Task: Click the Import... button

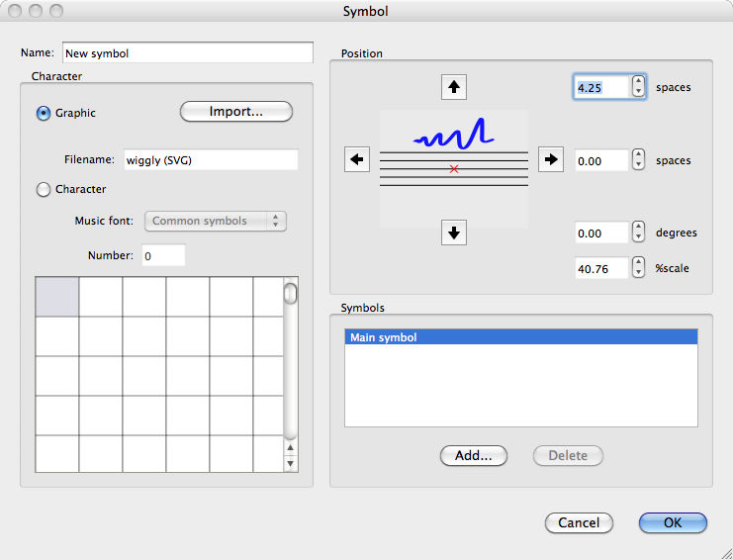Action: 235,112
